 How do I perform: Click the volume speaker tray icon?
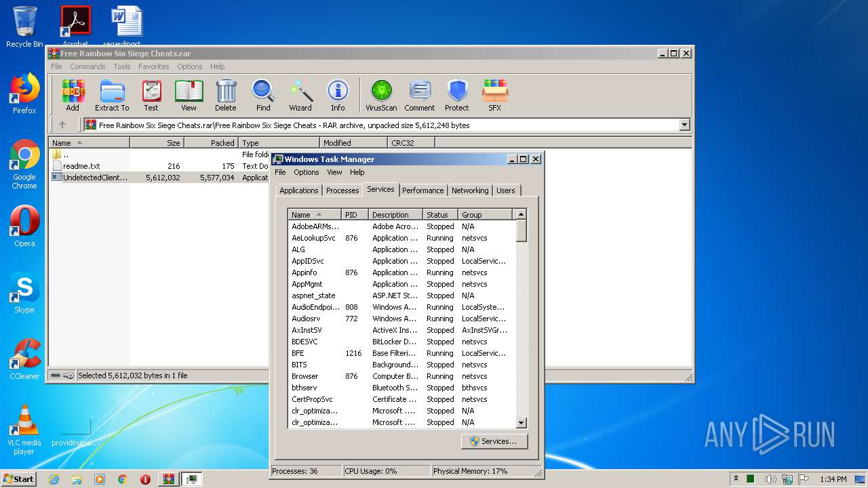[771, 479]
